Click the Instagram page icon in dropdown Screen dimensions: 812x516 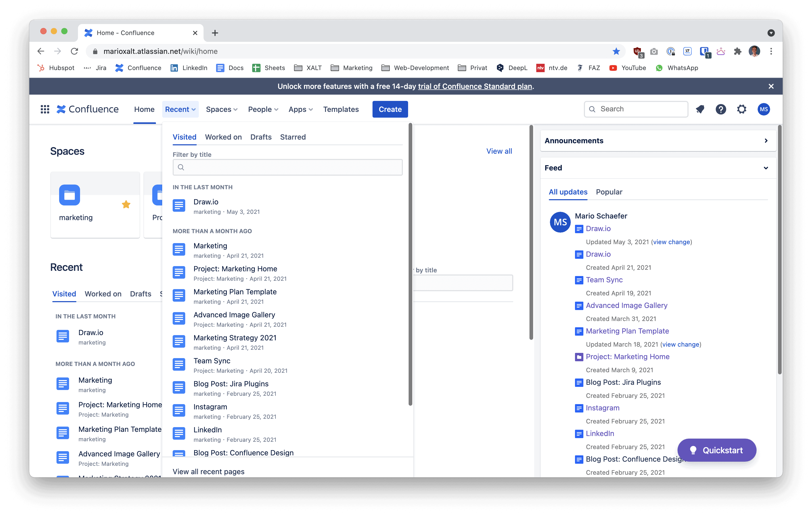point(179,410)
